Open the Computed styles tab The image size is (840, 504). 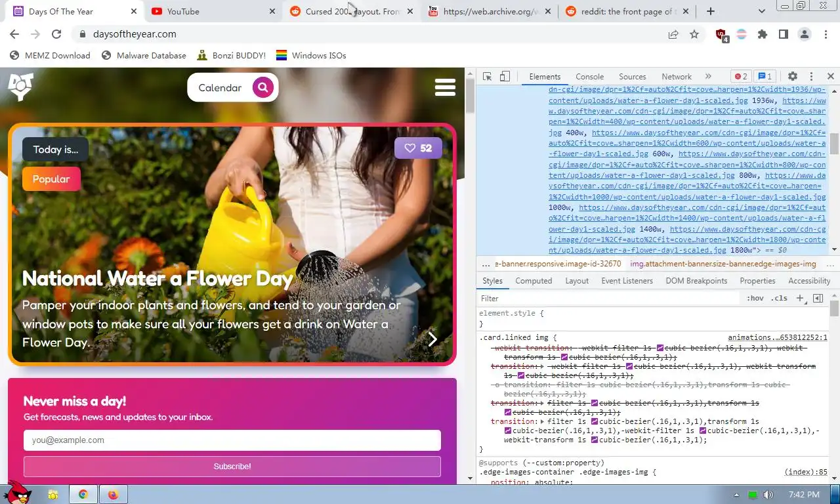(x=534, y=281)
